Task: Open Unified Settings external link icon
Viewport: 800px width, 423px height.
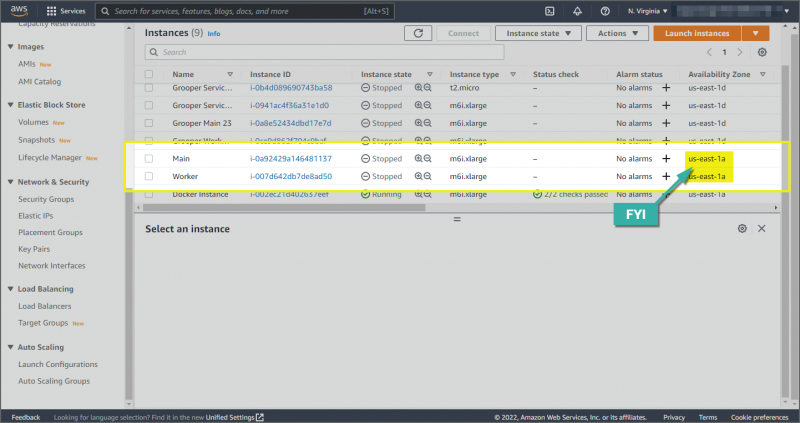Action: tap(260, 417)
